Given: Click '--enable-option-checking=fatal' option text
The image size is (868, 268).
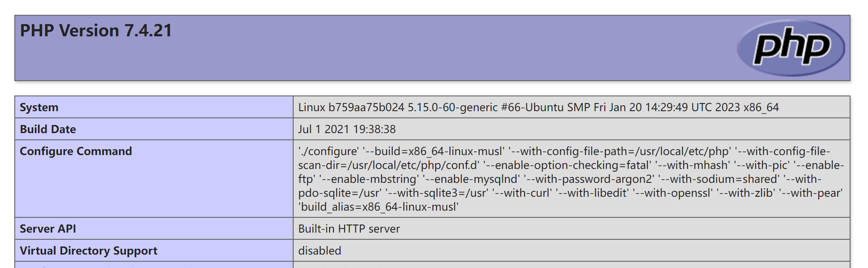Looking at the screenshot, I should pos(567,165).
